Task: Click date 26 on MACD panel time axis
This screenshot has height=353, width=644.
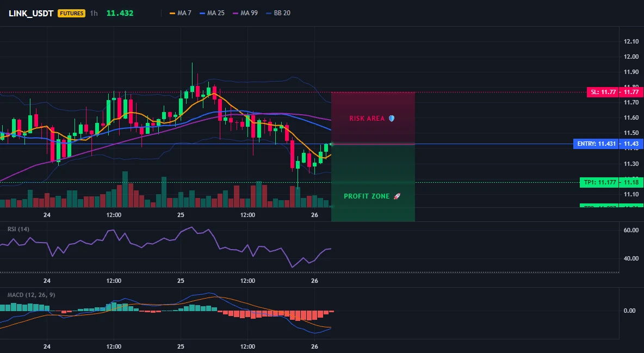Action: pyautogui.click(x=314, y=346)
